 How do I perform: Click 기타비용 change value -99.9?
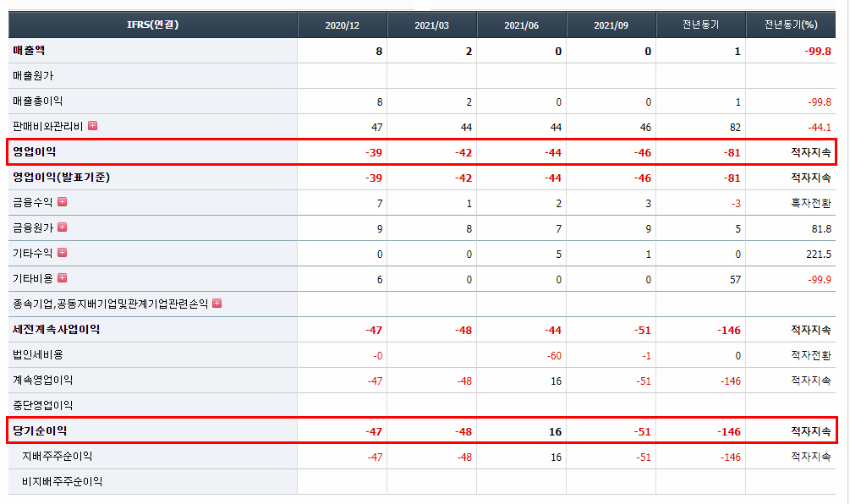click(820, 280)
